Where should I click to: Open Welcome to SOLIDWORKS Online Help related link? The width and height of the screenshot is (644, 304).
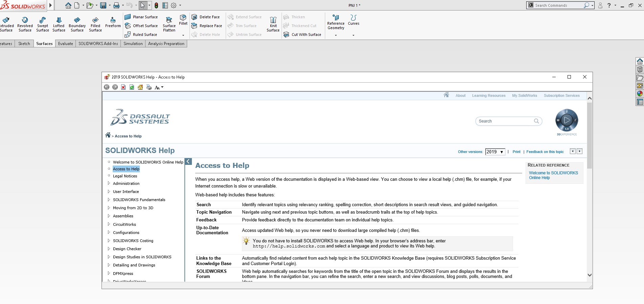pos(553,175)
